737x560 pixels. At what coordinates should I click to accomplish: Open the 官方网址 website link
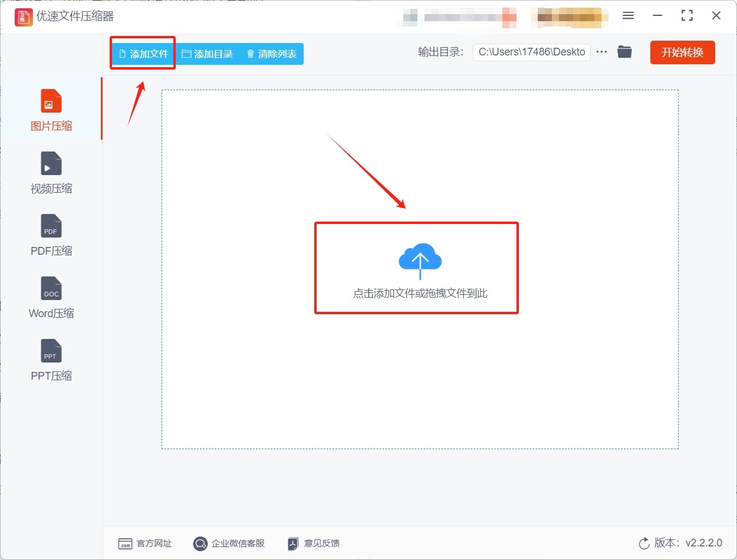point(145,543)
